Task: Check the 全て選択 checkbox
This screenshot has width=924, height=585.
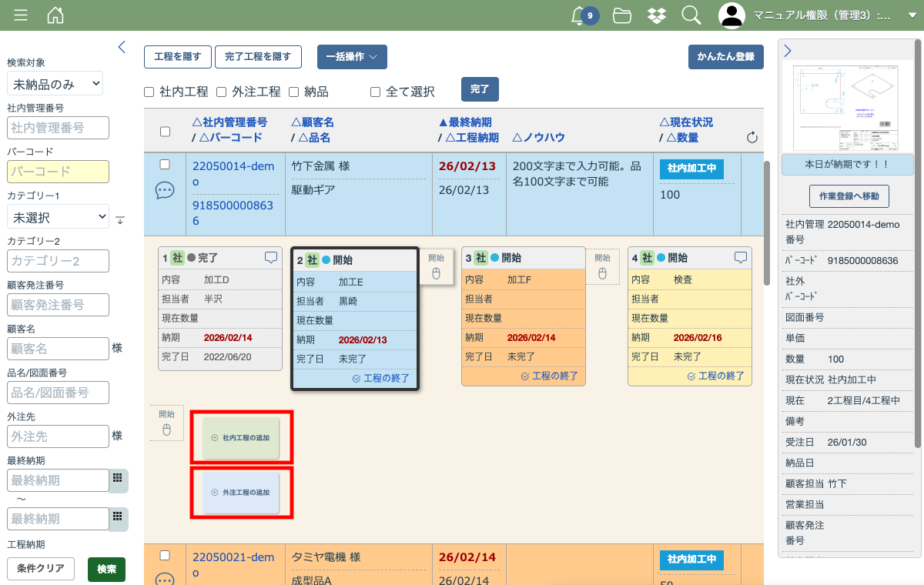Action: pos(376,92)
